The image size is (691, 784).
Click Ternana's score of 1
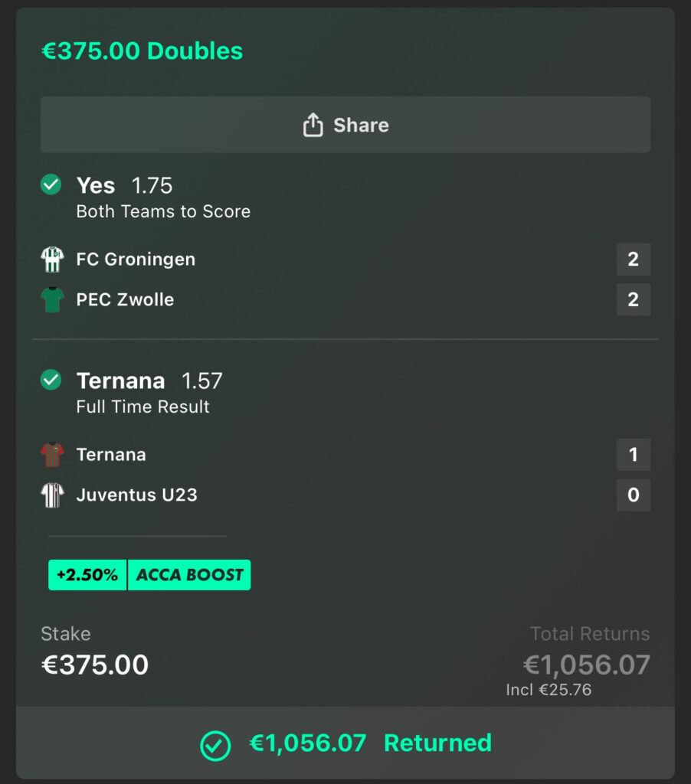633,455
